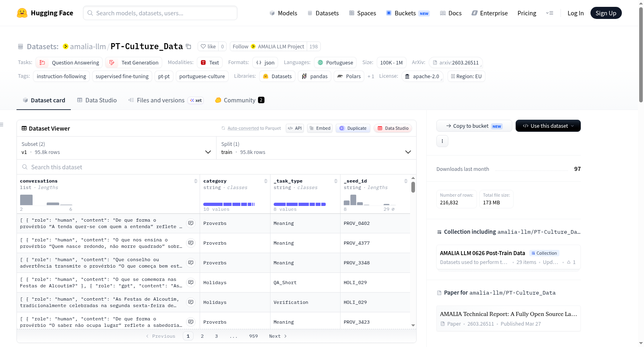Click the page vertical scrollbar thumb
Image resolution: width=644 pixels, height=347 pixels.
(641, 54)
